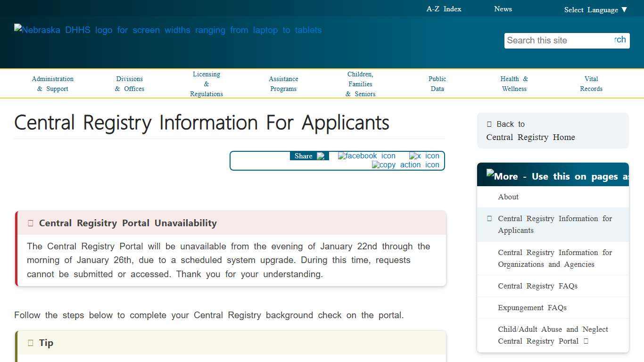Open the About page from the sidebar
Image resolution: width=644 pixels, height=362 pixels.
508,197
